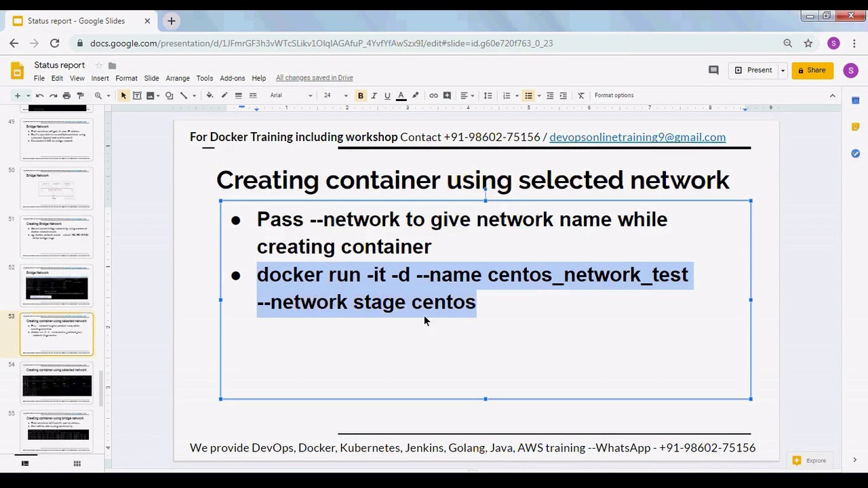Expand the numbered list dropdown arrow
868x488 pixels.
coord(517,96)
